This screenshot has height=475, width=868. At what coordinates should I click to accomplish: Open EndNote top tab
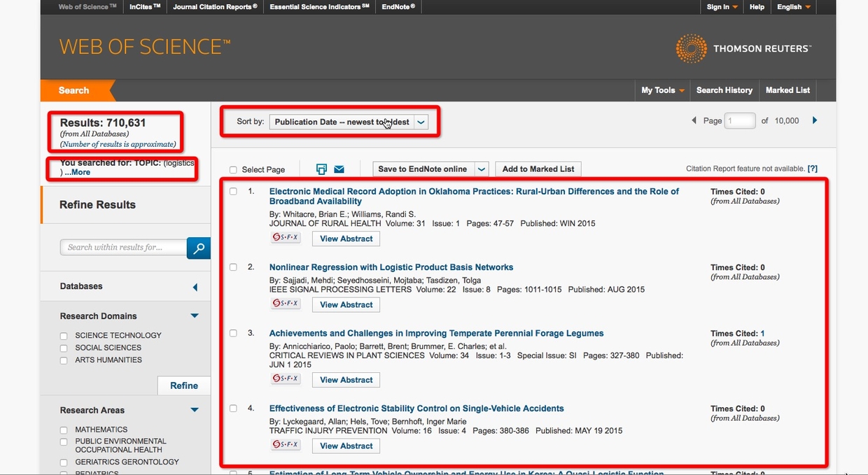[x=398, y=7]
